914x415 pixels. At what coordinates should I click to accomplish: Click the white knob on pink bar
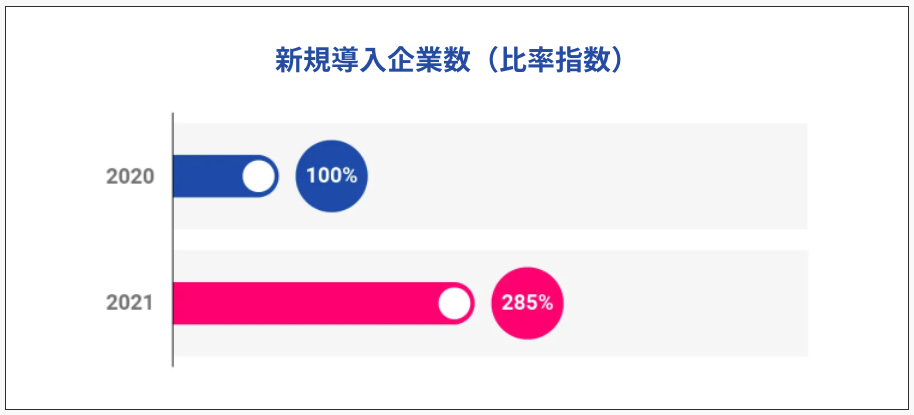455,303
